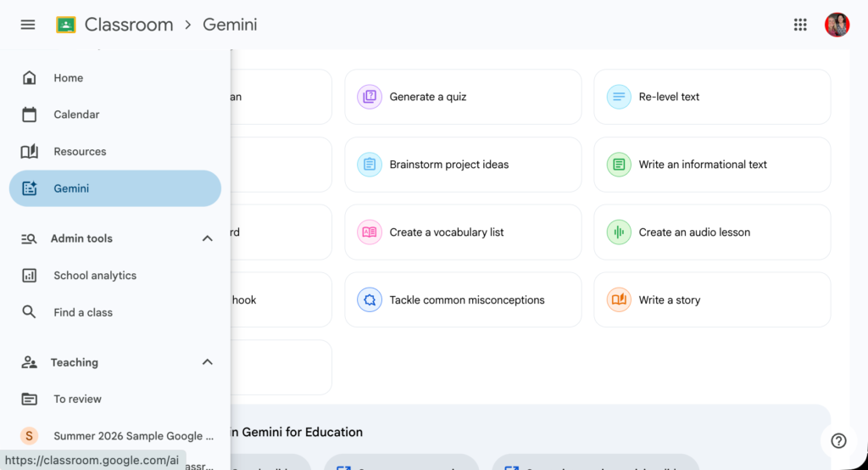Click the Classroom logo icon
The width and height of the screenshot is (868, 470).
66,25
